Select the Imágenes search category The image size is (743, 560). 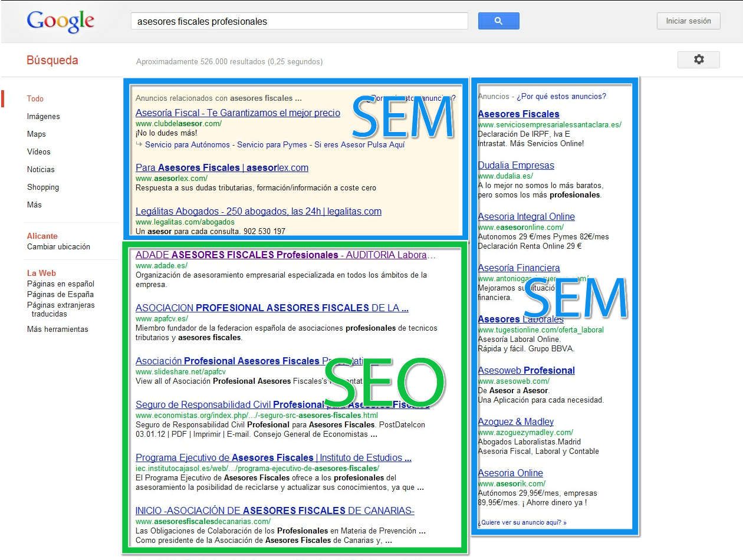click(x=44, y=116)
